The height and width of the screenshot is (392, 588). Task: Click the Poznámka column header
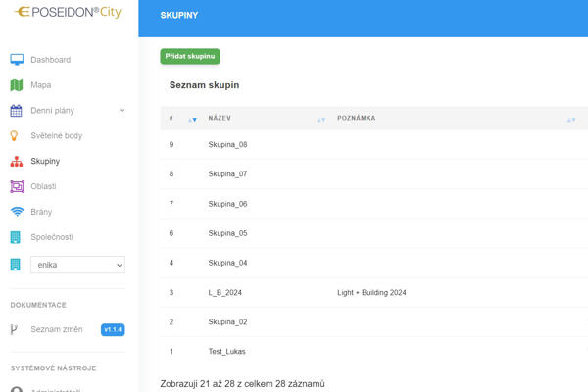pos(357,118)
